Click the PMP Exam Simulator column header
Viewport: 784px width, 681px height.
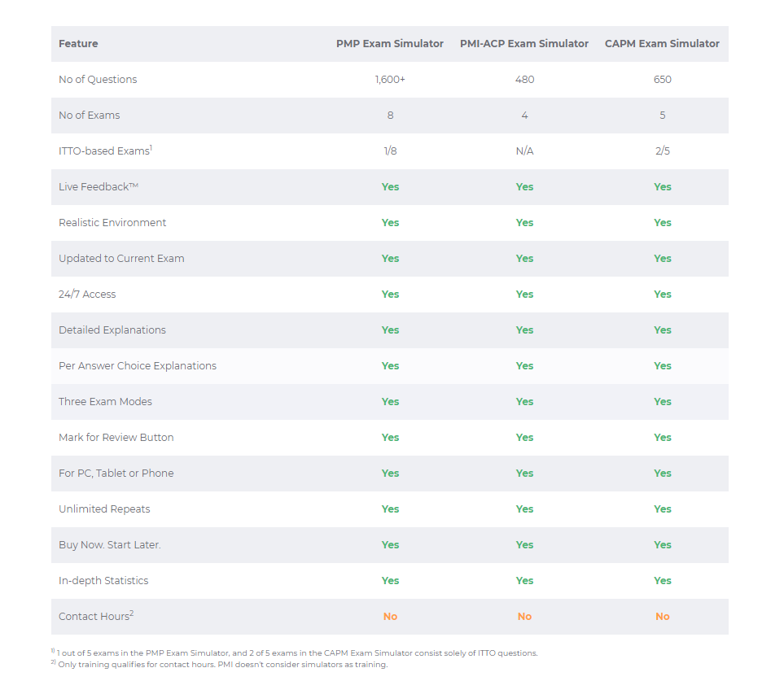pyautogui.click(x=389, y=43)
